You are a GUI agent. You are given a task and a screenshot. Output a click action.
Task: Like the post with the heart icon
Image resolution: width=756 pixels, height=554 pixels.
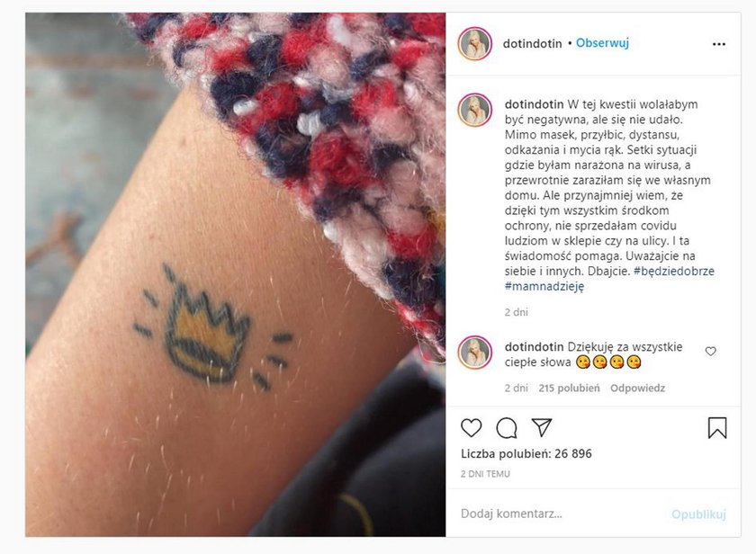coord(471,428)
